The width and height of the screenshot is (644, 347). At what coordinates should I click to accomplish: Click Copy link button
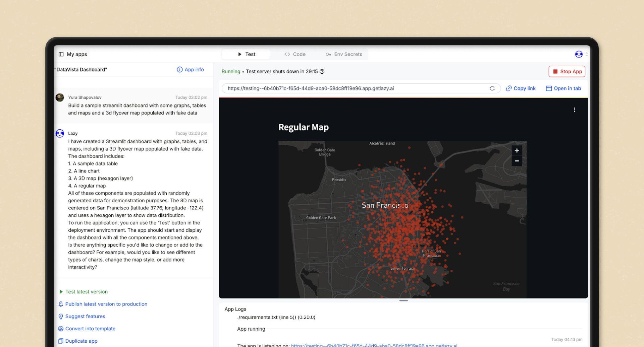[x=521, y=88]
